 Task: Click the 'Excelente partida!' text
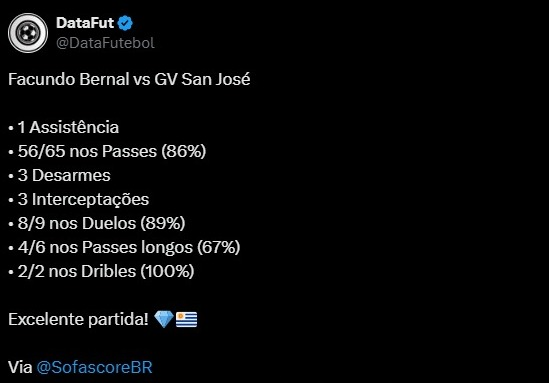pyautogui.click(x=78, y=319)
